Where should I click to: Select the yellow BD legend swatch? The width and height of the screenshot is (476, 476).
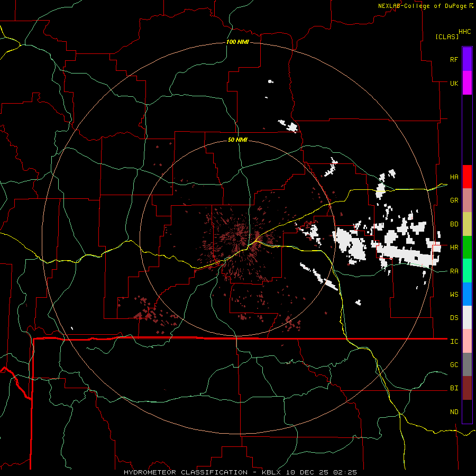467,224
